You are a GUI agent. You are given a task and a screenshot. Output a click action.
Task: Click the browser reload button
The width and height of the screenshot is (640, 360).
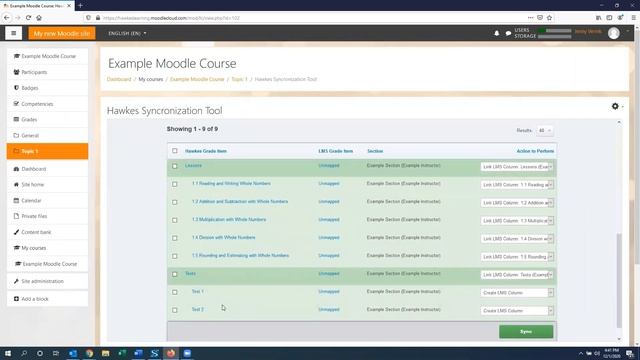[28, 18]
